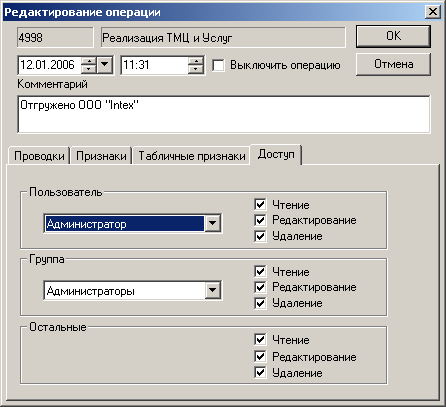Click into the Комментарий text box
Image resolution: width=446 pixels, height=407 pixels.
[x=224, y=114]
